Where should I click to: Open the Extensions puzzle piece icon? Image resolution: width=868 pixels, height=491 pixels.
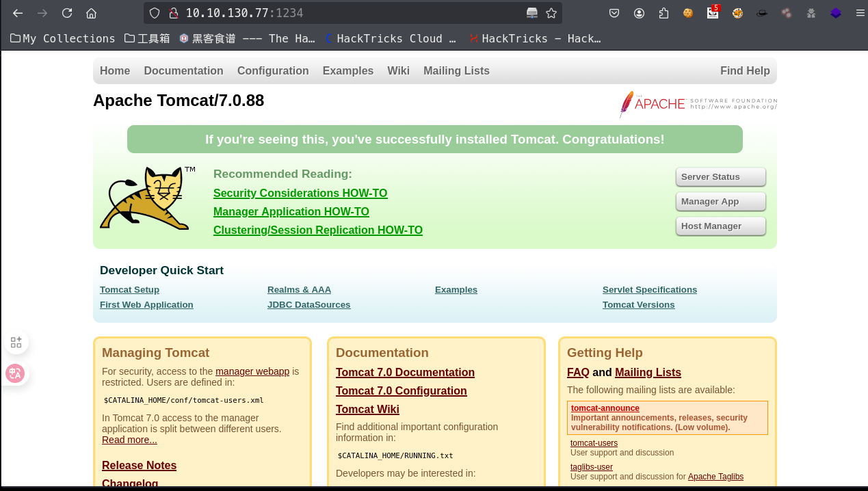tap(663, 13)
